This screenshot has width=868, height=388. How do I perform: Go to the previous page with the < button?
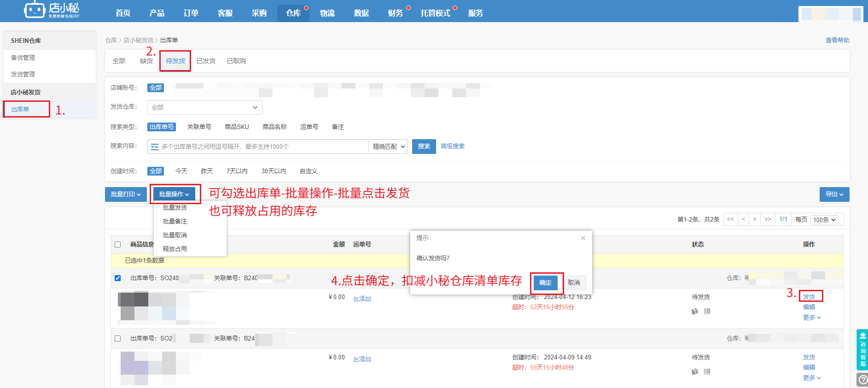point(743,219)
